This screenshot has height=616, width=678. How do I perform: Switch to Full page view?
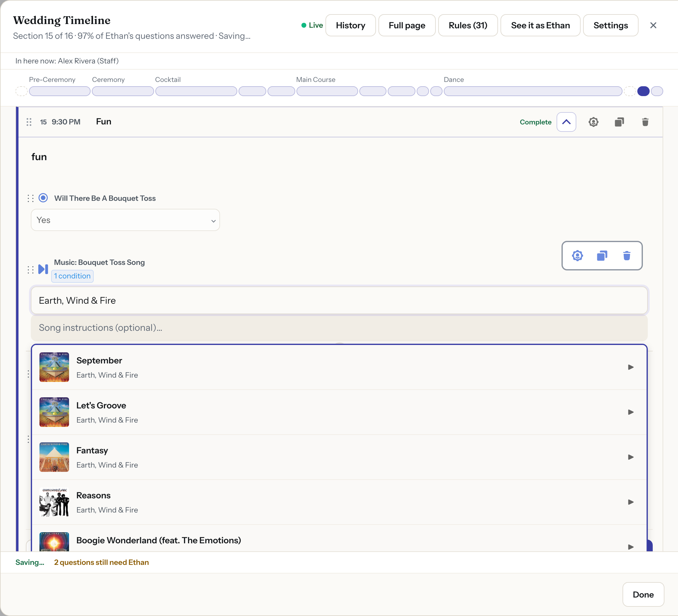click(x=407, y=25)
